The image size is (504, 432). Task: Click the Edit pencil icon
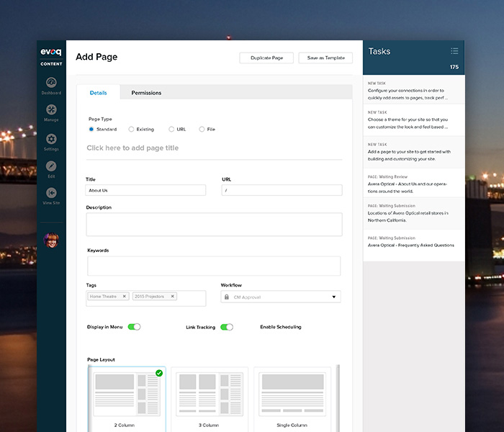point(51,166)
